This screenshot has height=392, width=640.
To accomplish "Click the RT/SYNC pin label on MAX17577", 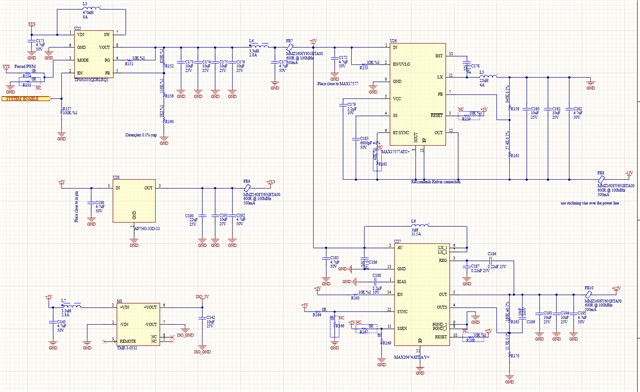I will click(x=400, y=133).
